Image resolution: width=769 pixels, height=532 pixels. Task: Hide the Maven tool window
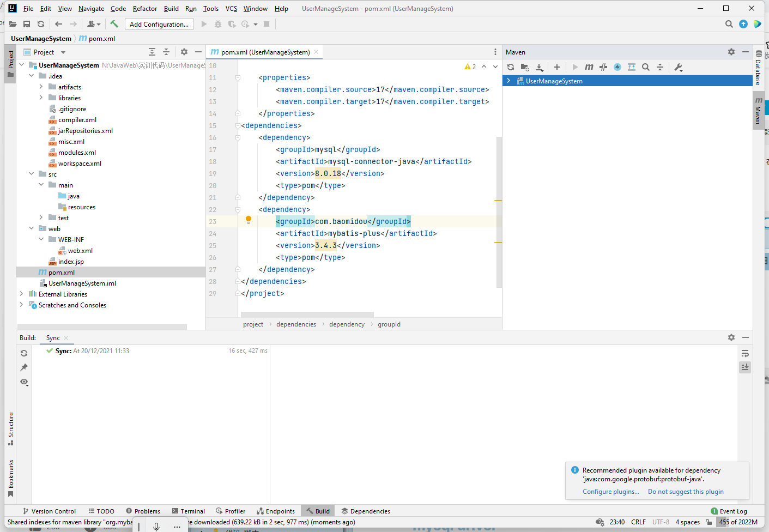pos(746,52)
